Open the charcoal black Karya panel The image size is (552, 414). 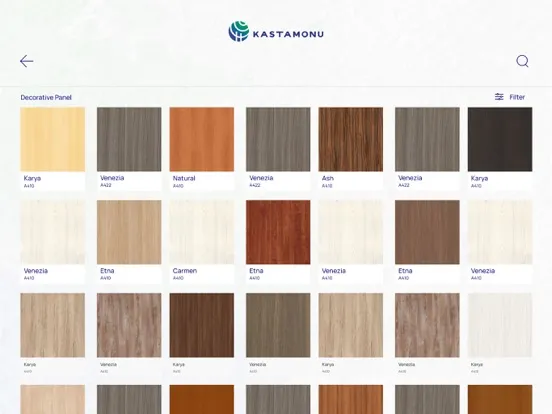pos(500,139)
